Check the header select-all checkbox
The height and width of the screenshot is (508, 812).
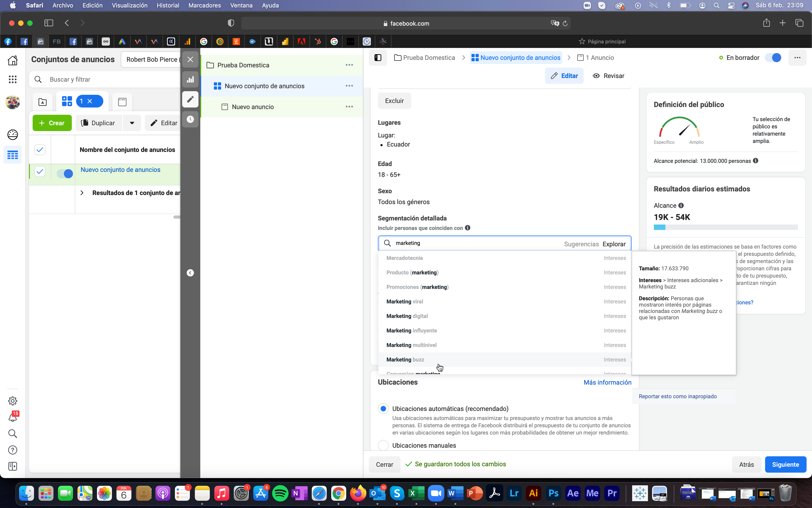(40, 149)
